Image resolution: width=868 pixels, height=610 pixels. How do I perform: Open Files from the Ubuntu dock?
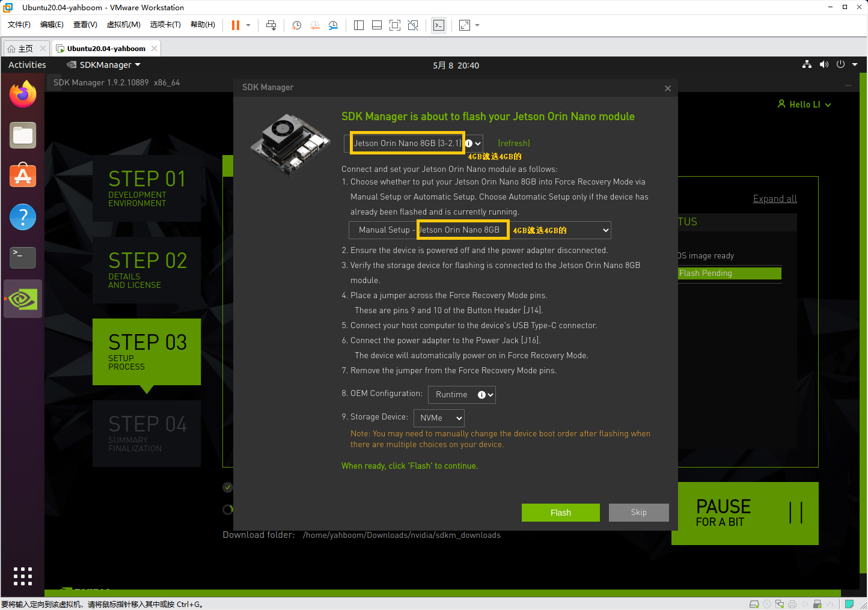[x=23, y=135]
